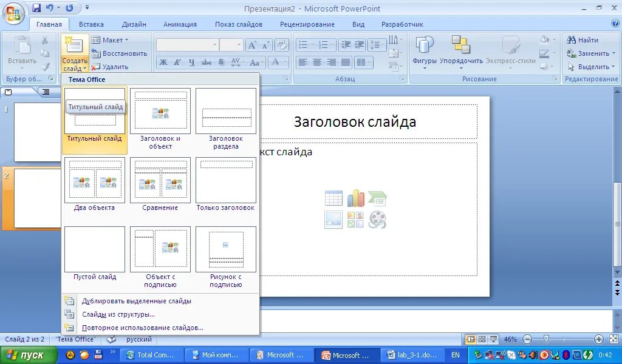This screenshot has width=622, height=364.
Task: Choose Заголовок раздела layout
Action: pos(226,120)
